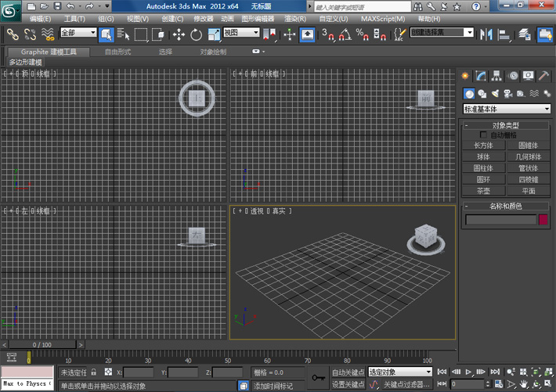This screenshot has height=392, width=556.
Task: Toggle Window/Crossing selection mode
Action: (x=157, y=34)
